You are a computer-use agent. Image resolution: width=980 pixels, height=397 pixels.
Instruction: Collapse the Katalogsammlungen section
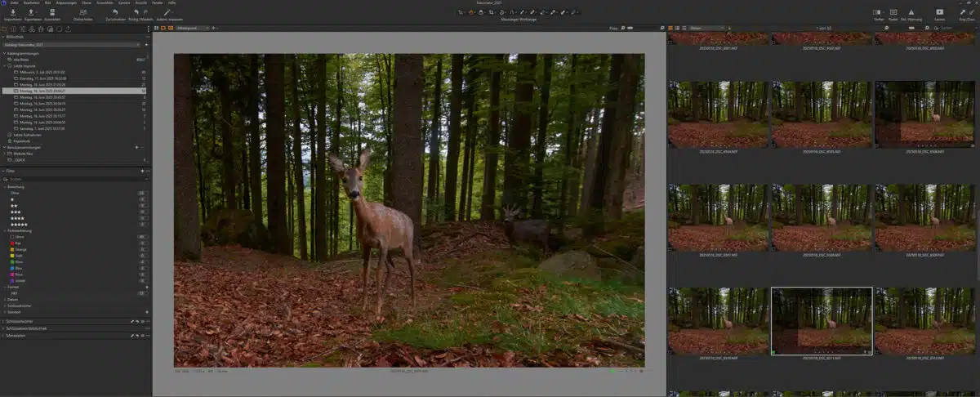tap(4, 53)
